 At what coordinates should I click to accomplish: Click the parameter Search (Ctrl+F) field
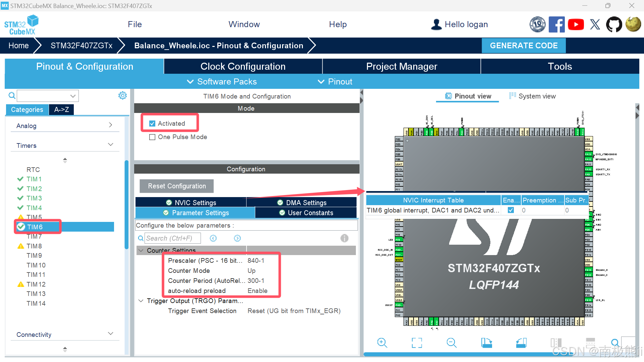click(x=173, y=238)
